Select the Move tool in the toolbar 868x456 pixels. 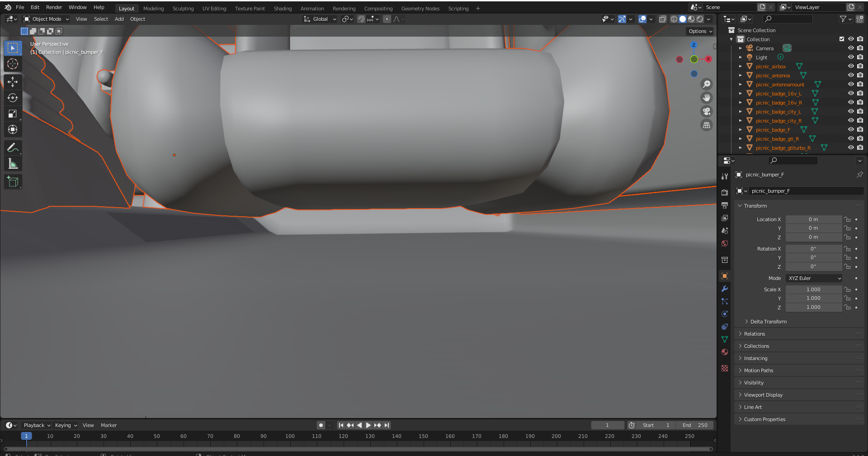click(x=13, y=82)
